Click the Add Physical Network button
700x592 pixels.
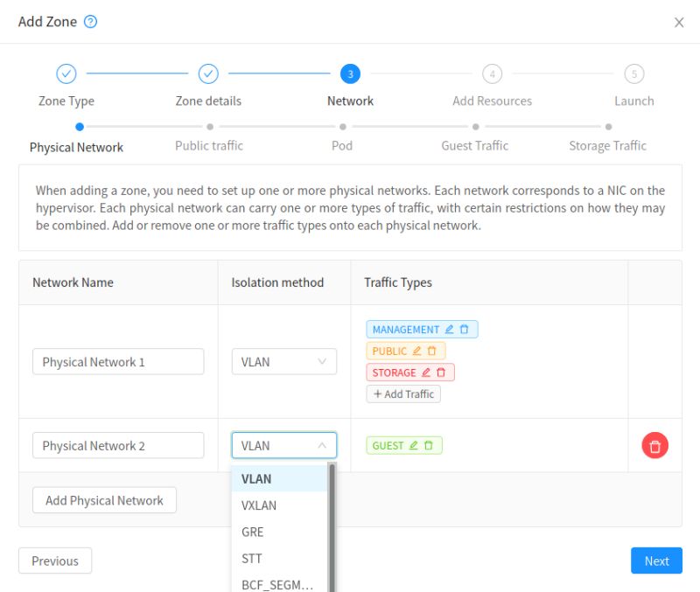[104, 500]
